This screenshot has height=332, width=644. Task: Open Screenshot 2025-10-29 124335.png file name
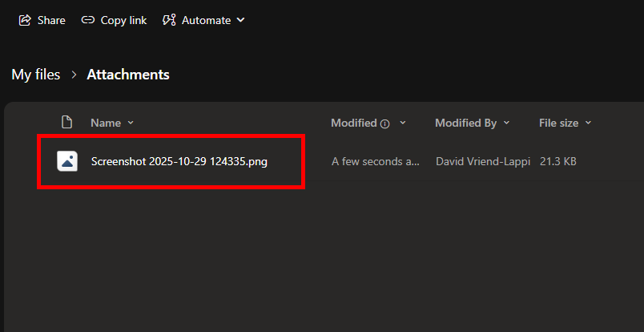point(179,161)
